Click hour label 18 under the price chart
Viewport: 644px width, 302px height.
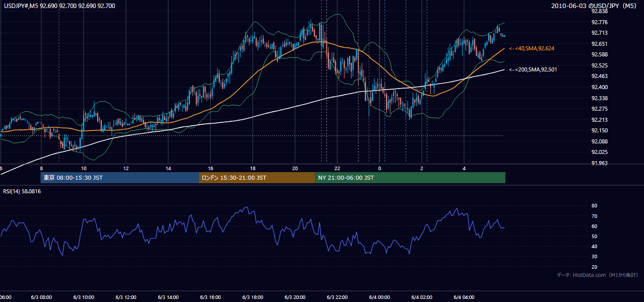click(x=252, y=169)
